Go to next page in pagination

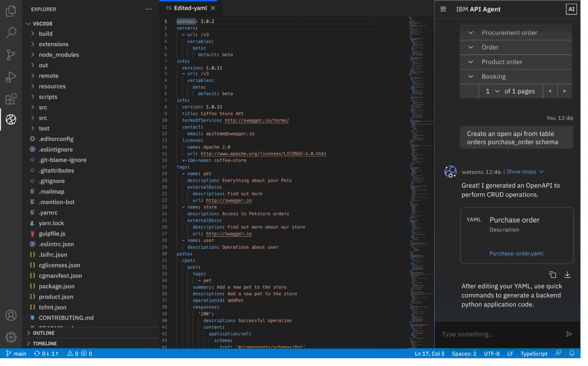565,91
